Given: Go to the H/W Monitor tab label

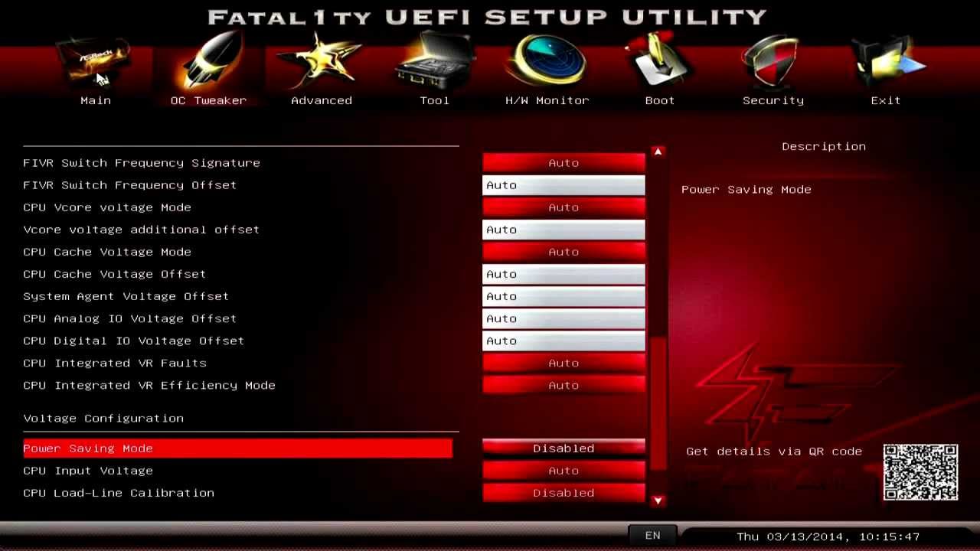Looking at the screenshot, I should (547, 100).
